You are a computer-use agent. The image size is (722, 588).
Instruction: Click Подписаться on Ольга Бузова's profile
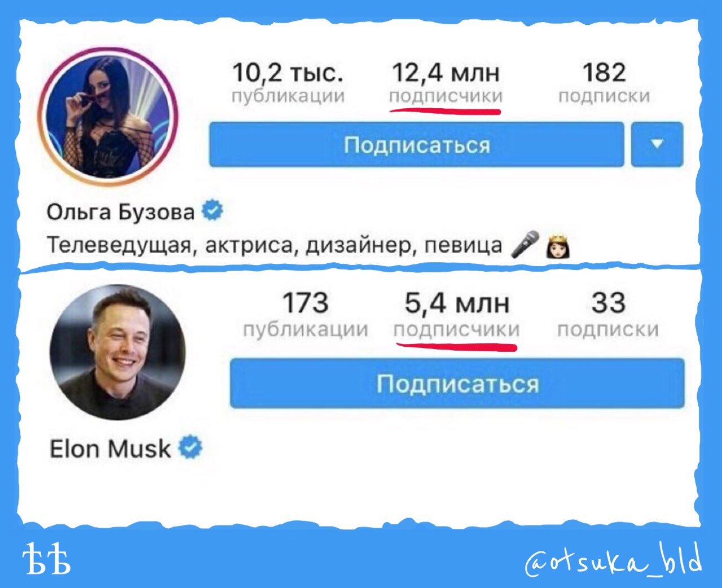416,144
